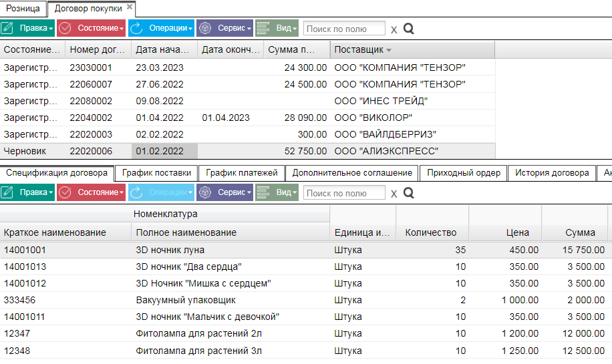
Task: Clear the specification search field with X
Action: click(x=394, y=194)
